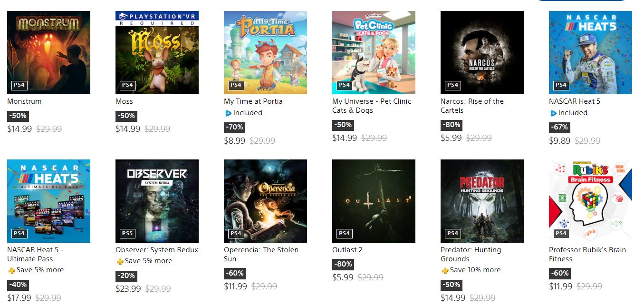The image size is (644, 307).
Task: Click the PS Plus icon under Observer
Action: [120, 261]
